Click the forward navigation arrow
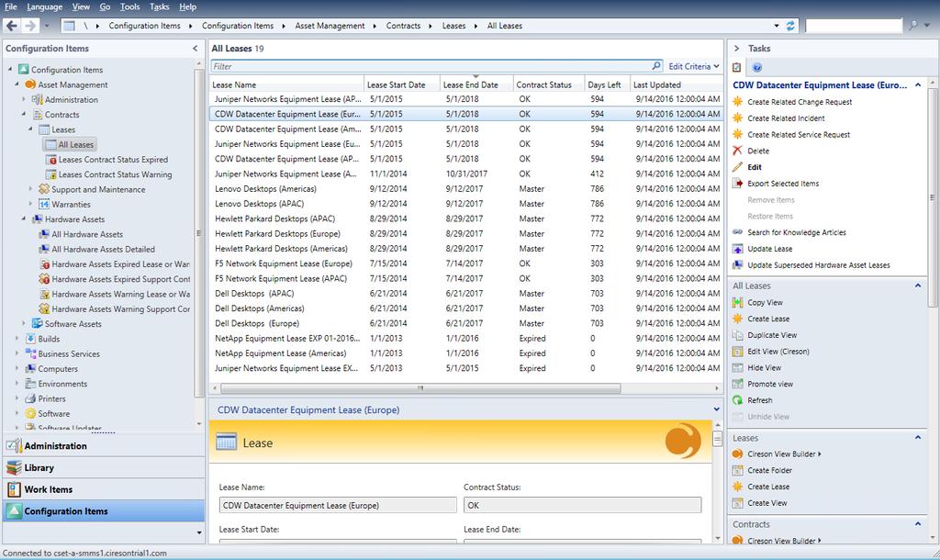Viewport: 940px width, 560px height. tap(30, 26)
